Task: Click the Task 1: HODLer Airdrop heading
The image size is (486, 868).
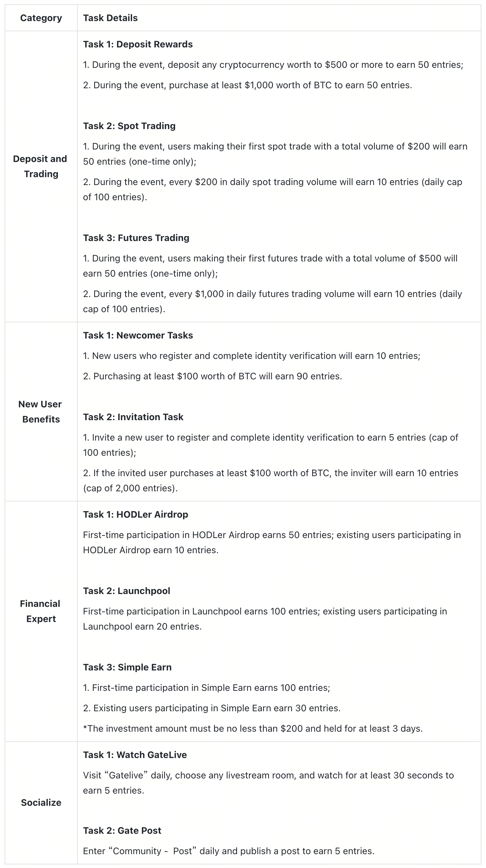Action: point(135,514)
